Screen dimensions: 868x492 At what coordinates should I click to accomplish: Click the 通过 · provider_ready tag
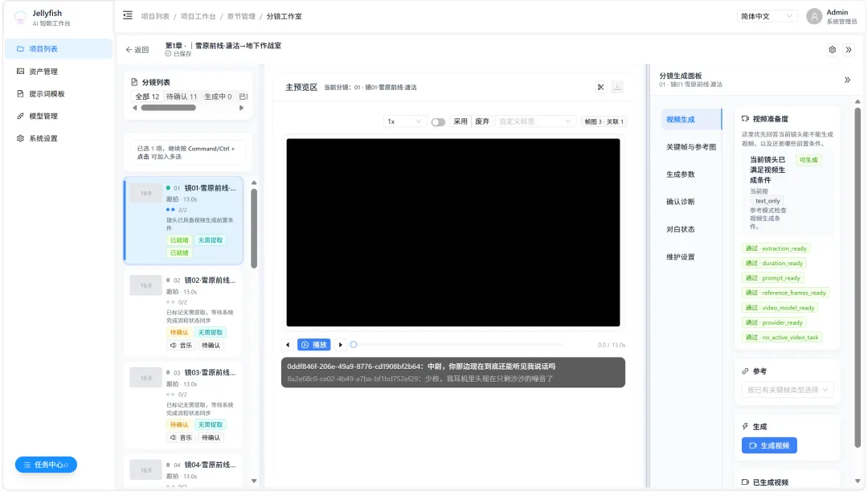pos(774,322)
